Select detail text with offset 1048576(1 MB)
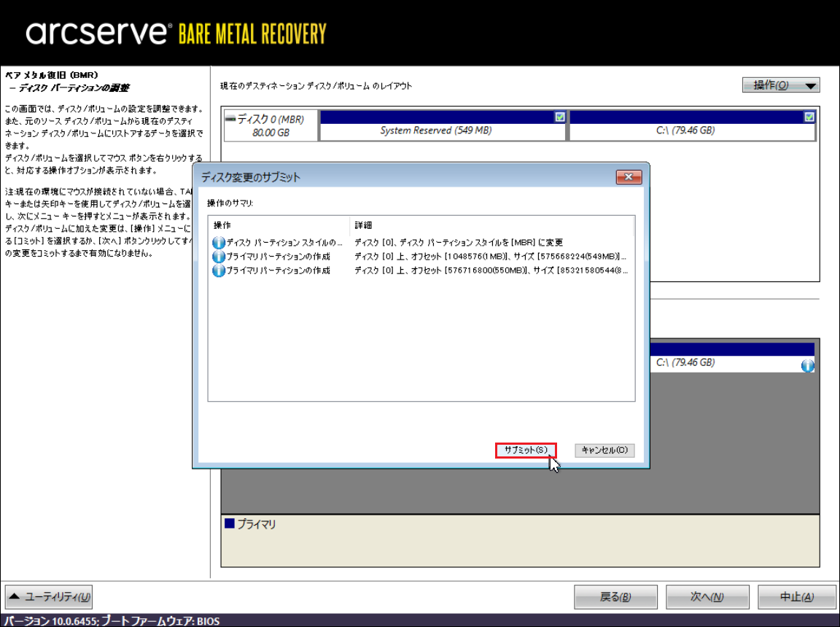The image size is (840, 627). pos(490,257)
